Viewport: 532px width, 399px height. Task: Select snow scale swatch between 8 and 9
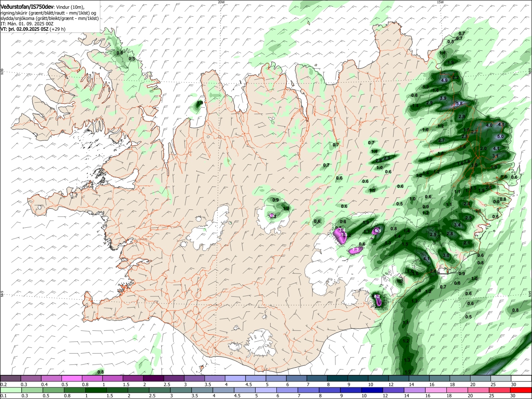point(337,378)
